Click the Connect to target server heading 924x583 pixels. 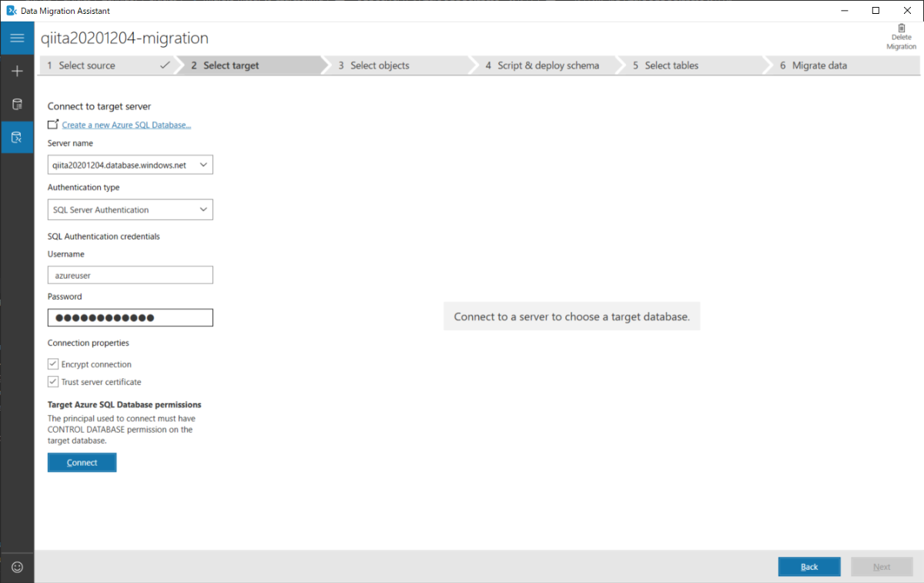click(99, 106)
